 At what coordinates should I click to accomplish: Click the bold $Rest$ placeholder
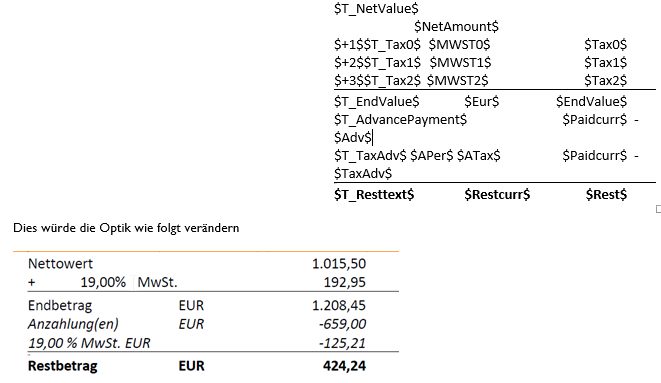[x=606, y=195]
